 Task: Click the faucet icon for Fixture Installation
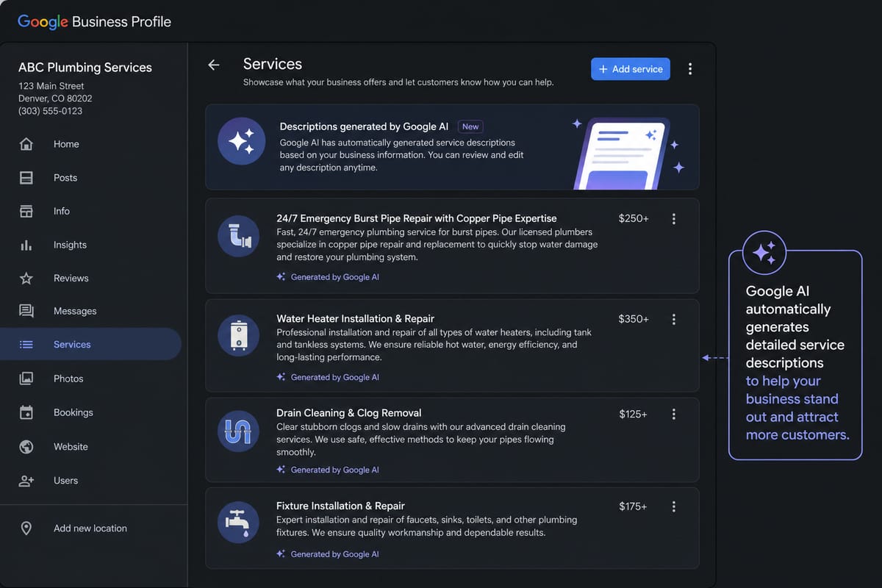tap(239, 523)
